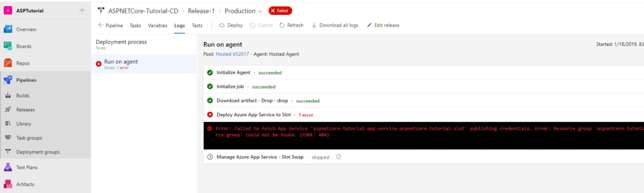Open the Overview sidebar icon
This screenshot has height=193, width=644.
click(8, 29)
